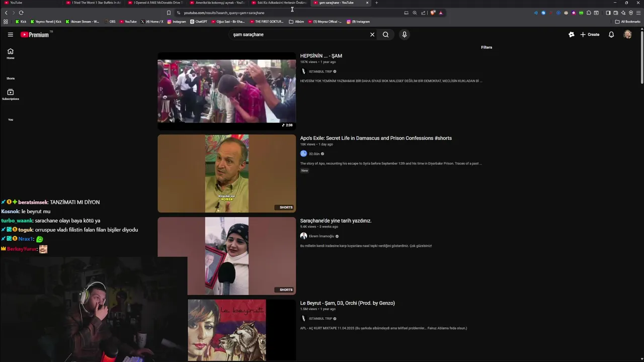This screenshot has height=362, width=644.
Task: Open the YouTube guide hamburger menu
Action: pos(10,35)
